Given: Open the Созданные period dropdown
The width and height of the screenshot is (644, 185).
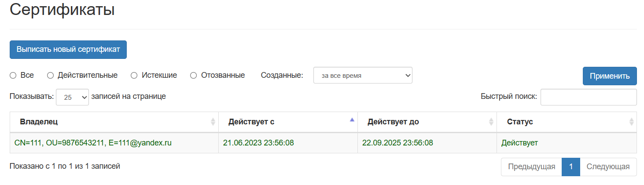Looking at the screenshot, I should tap(362, 76).
